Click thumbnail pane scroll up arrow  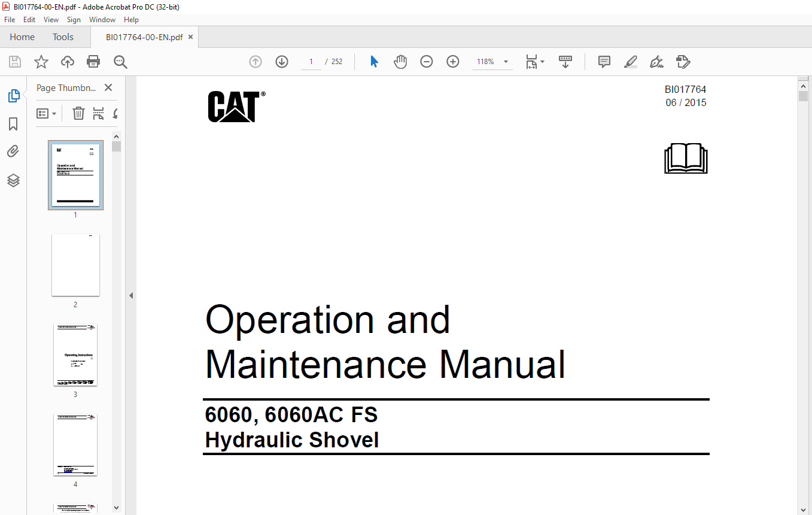click(116, 136)
